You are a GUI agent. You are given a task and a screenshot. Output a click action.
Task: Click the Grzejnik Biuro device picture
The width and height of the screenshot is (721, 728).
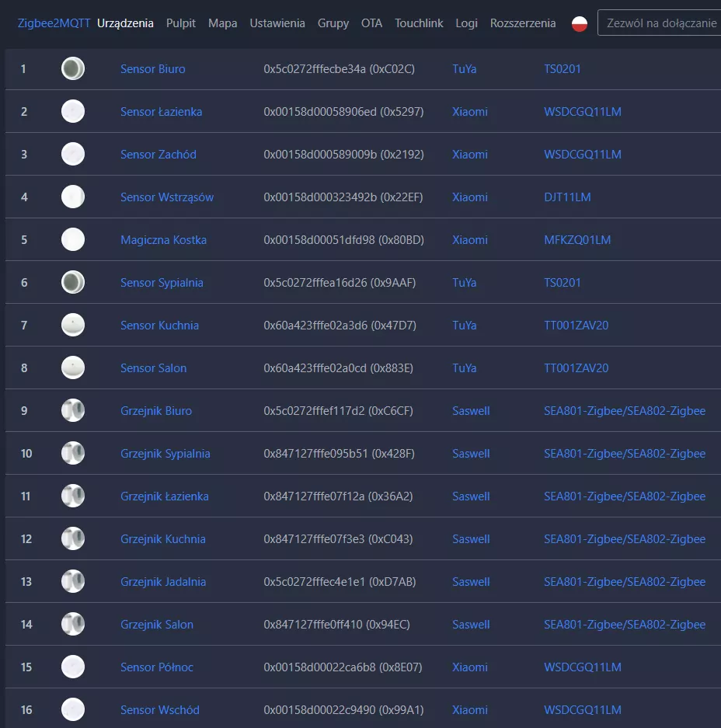click(73, 411)
